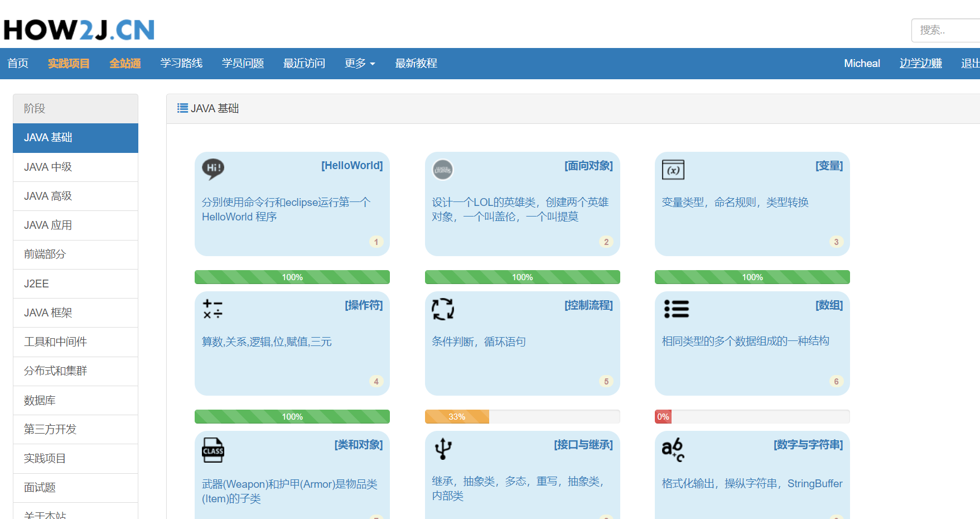Viewport: 980px width, 519px height.
Task: Select 实践项目 stage in sidebar
Action: (x=75, y=459)
